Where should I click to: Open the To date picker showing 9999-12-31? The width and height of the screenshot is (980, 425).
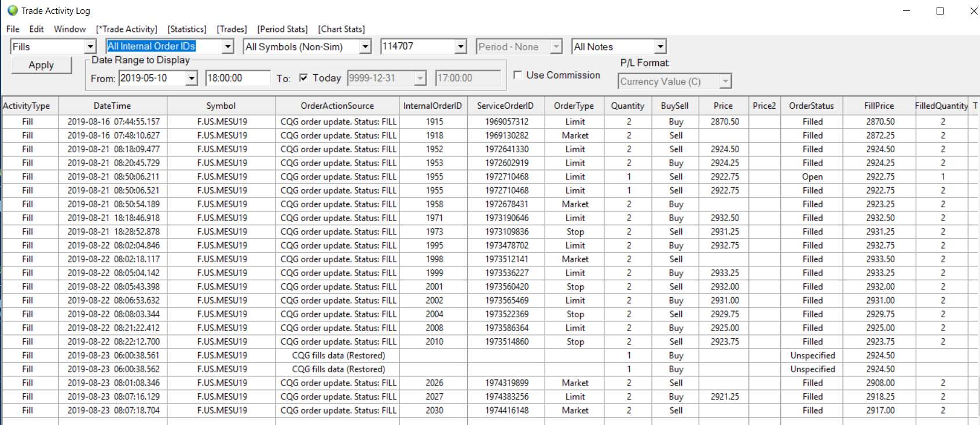pyautogui.click(x=420, y=78)
